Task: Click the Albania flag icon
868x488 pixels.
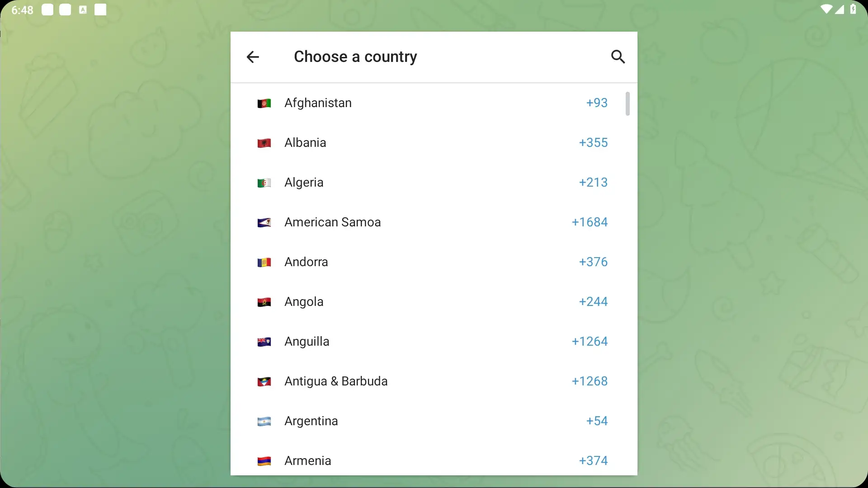Action: tap(264, 143)
